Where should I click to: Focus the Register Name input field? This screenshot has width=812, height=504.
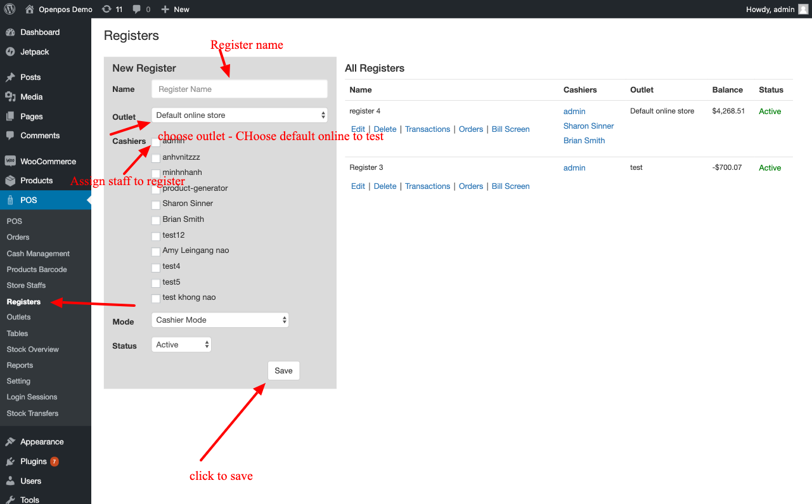pyautogui.click(x=240, y=89)
